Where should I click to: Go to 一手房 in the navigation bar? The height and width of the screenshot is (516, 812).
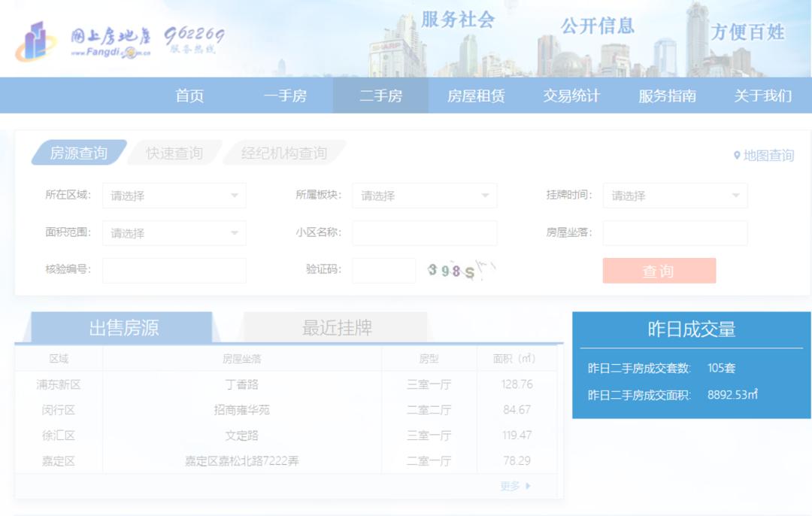[x=286, y=96]
